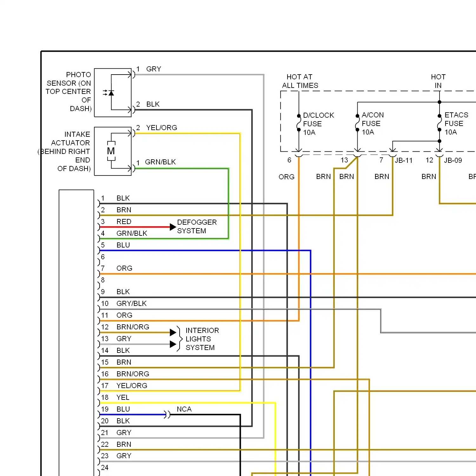This screenshot has height=476, width=476.
Task: Click the photo sensor pin 2 BLK label
Action: [x=153, y=104]
